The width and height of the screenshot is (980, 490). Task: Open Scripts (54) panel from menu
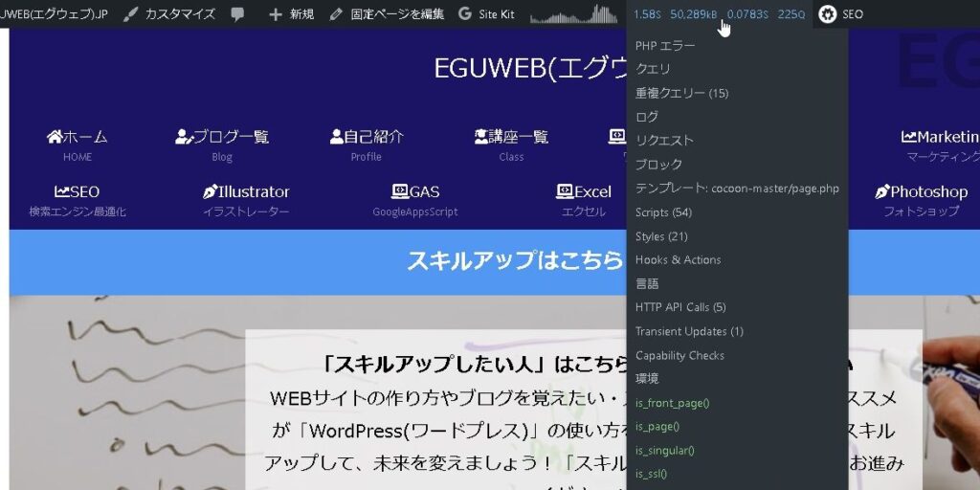(x=663, y=212)
